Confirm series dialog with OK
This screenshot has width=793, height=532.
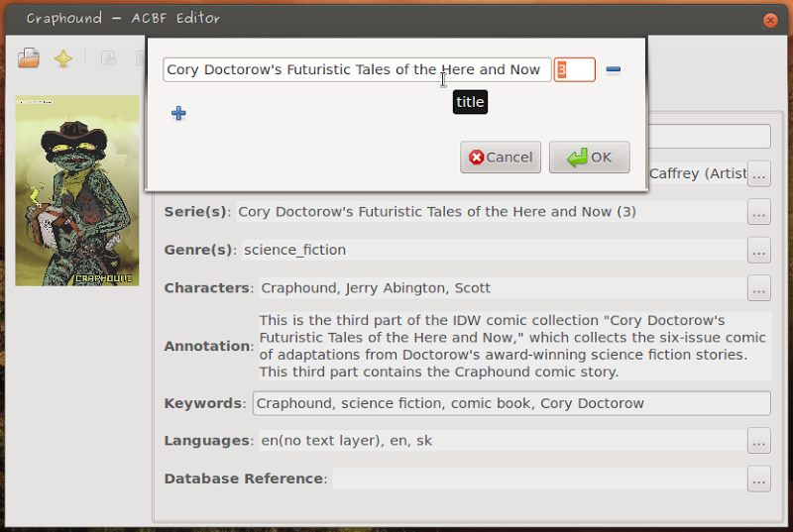[589, 158]
